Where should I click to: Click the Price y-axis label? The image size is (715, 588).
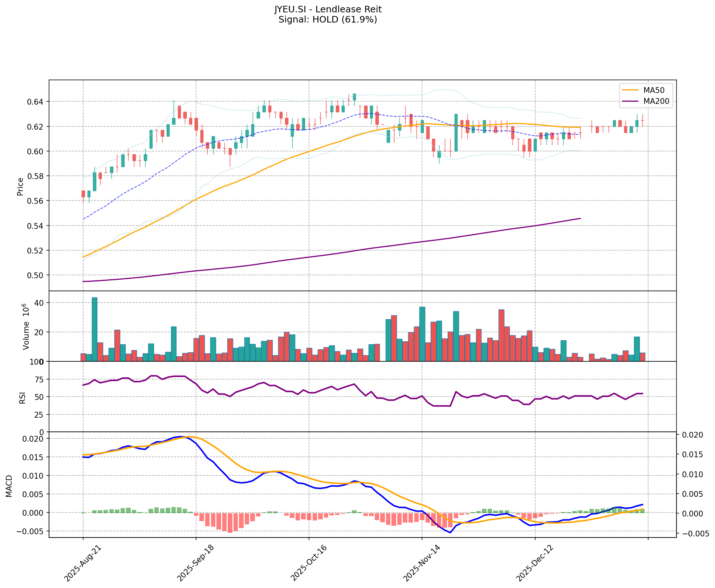(20, 186)
